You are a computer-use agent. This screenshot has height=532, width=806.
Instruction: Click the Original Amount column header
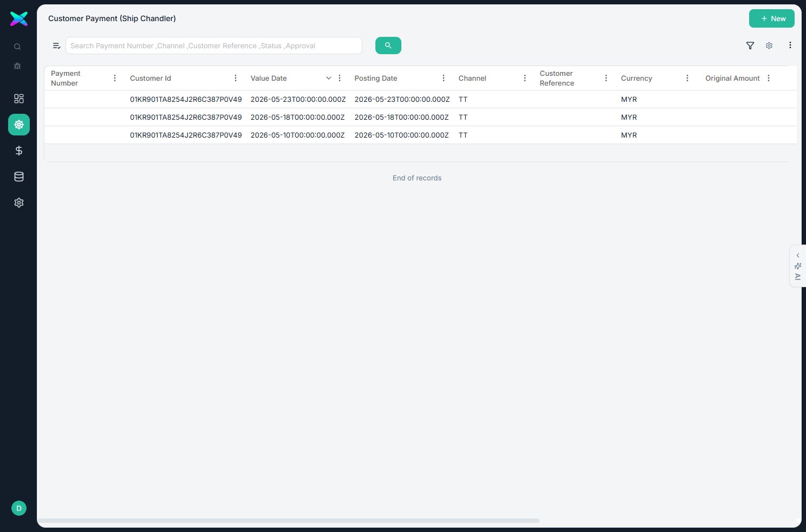pyautogui.click(x=732, y=78)
